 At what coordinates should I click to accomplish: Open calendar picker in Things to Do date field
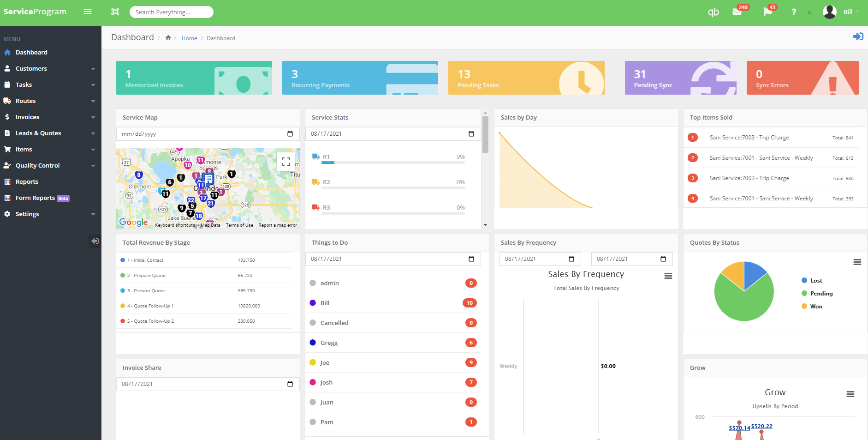[471, 259]
